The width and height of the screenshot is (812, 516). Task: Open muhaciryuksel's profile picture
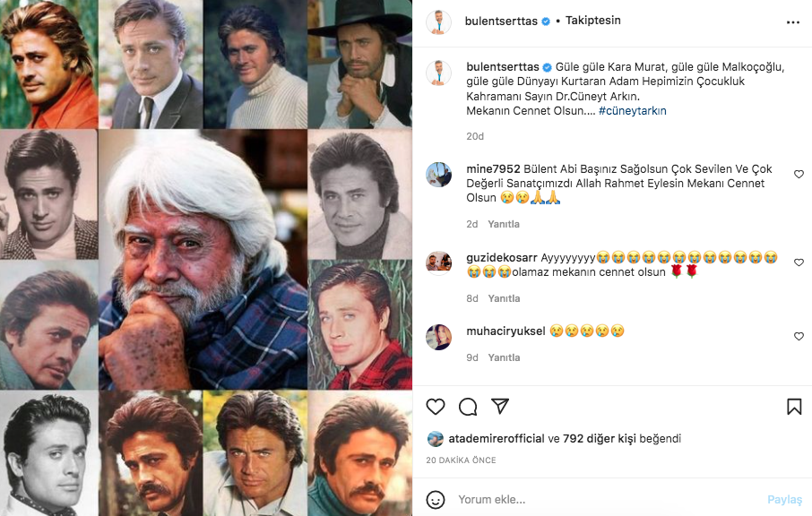pyautogui.click(x=438, y=337)
